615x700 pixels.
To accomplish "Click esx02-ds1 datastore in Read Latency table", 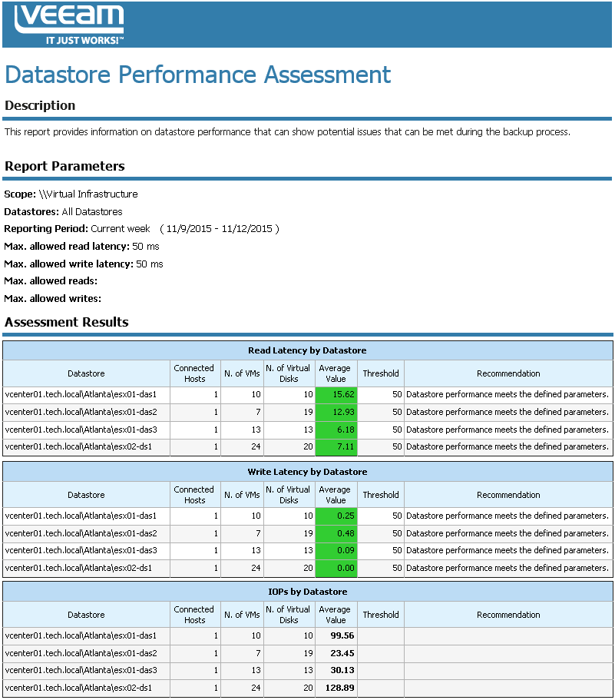I will (78, 446).
